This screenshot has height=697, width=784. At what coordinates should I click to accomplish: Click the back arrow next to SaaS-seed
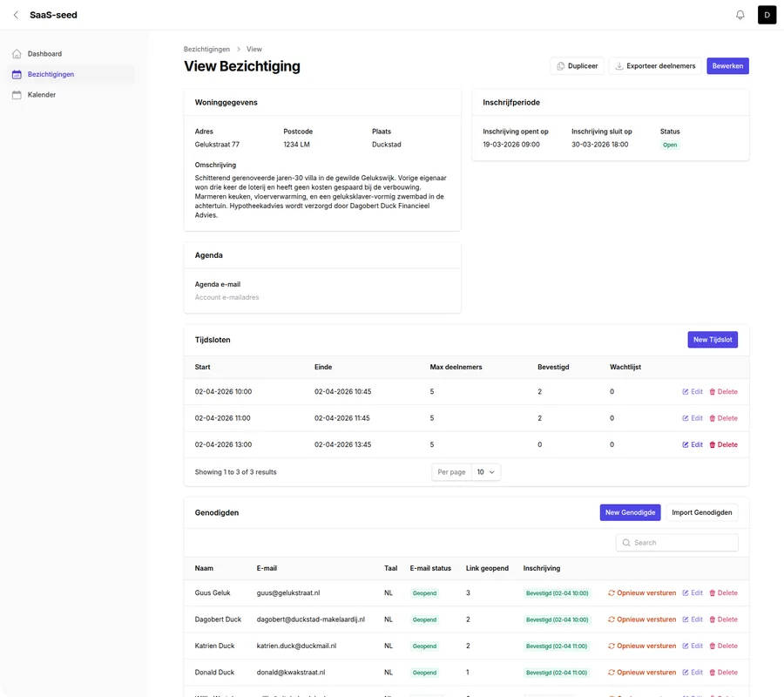tap(16, 15)
